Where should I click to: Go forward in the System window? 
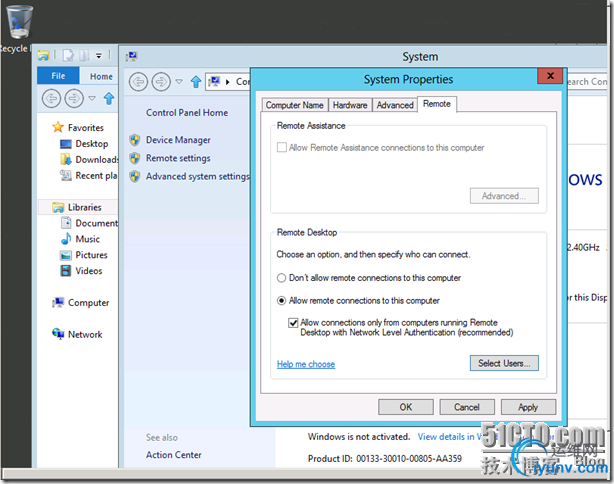161,82
